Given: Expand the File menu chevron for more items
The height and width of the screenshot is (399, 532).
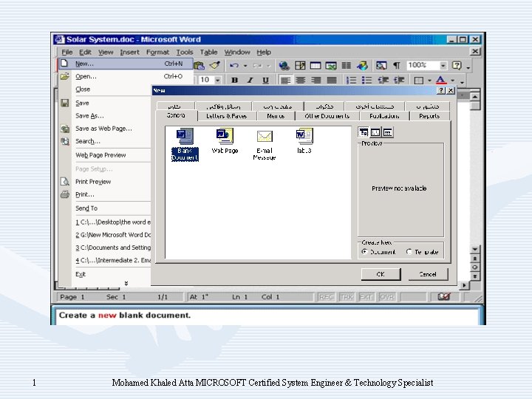Looking at the screenshot, I should point(126,283).
